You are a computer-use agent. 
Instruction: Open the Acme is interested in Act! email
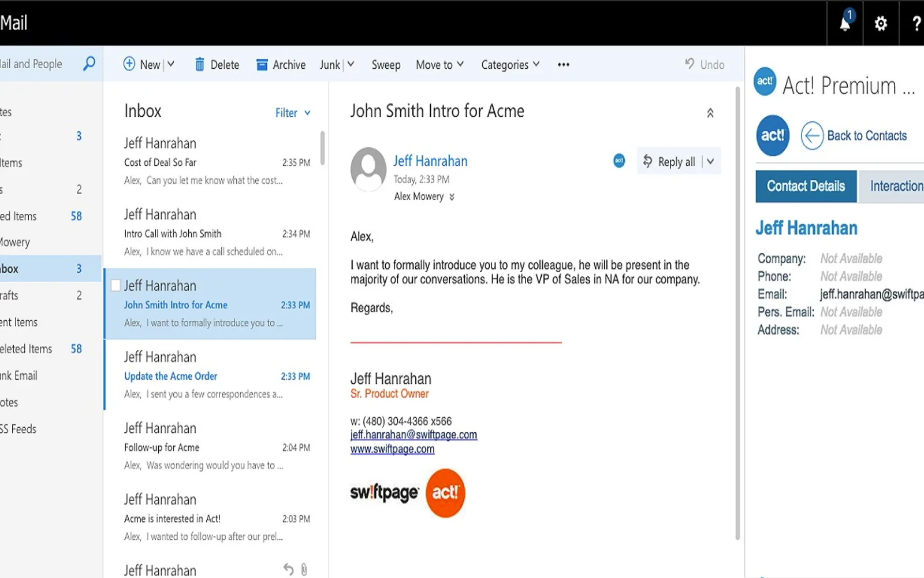pyautogui.click(x=210, y=517)
